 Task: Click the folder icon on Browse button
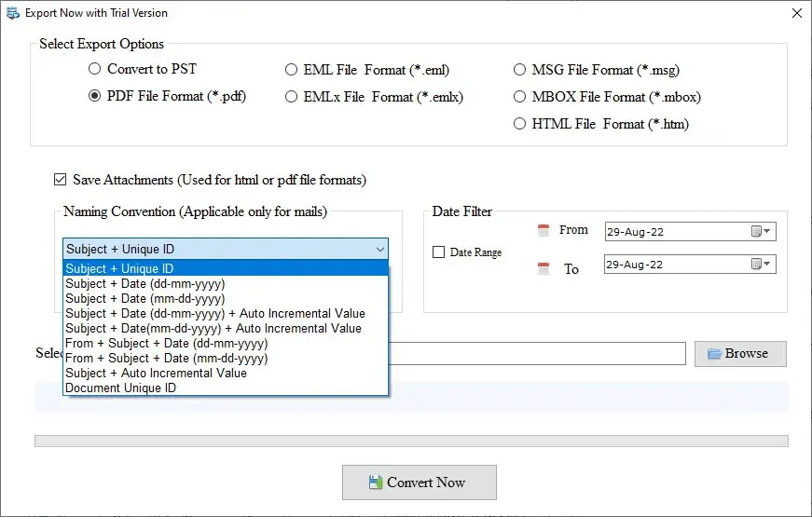point(714,354)
